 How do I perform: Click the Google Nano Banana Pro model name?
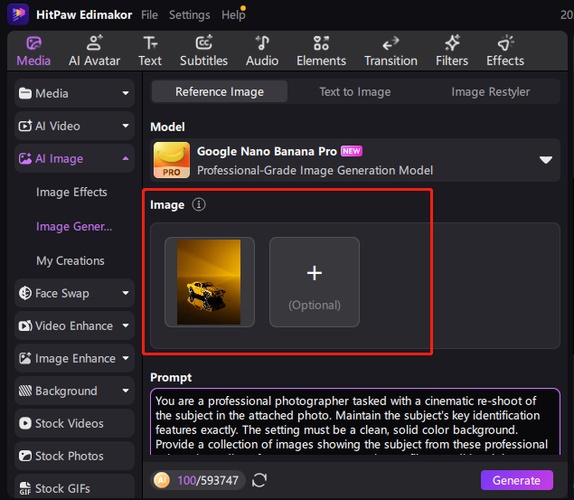tap(266, 152)
